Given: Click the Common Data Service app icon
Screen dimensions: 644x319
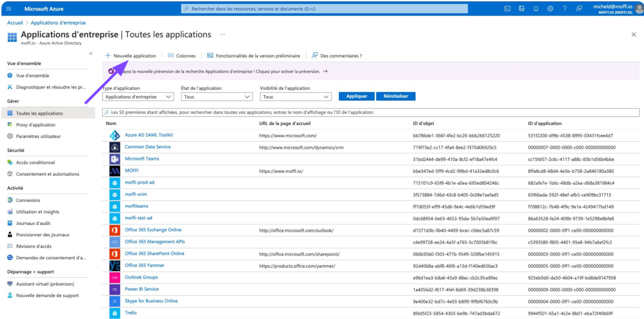Looking at the screenshot, I should [x=115, y=147].
